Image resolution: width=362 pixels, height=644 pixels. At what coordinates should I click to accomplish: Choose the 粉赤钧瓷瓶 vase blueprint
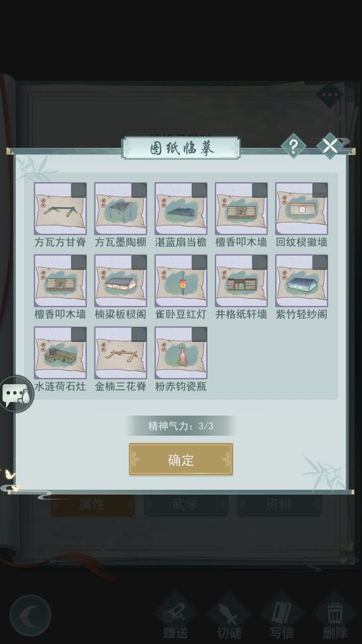(x=181, y=353)
